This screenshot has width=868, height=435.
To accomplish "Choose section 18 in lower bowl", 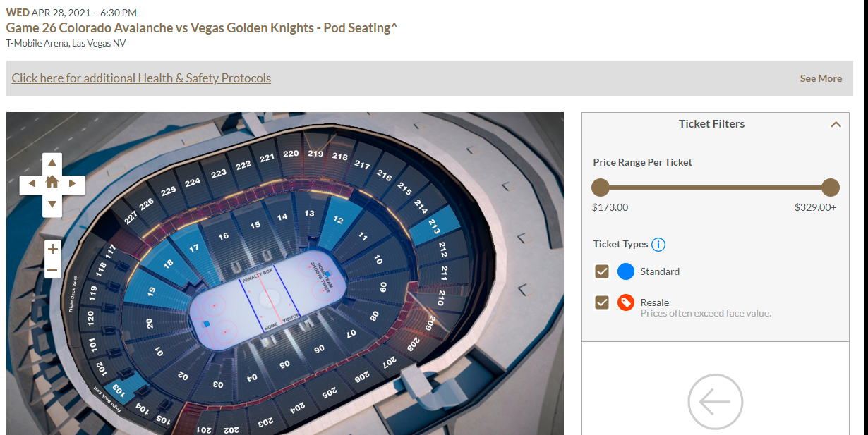I will click(x=168, y=263).
